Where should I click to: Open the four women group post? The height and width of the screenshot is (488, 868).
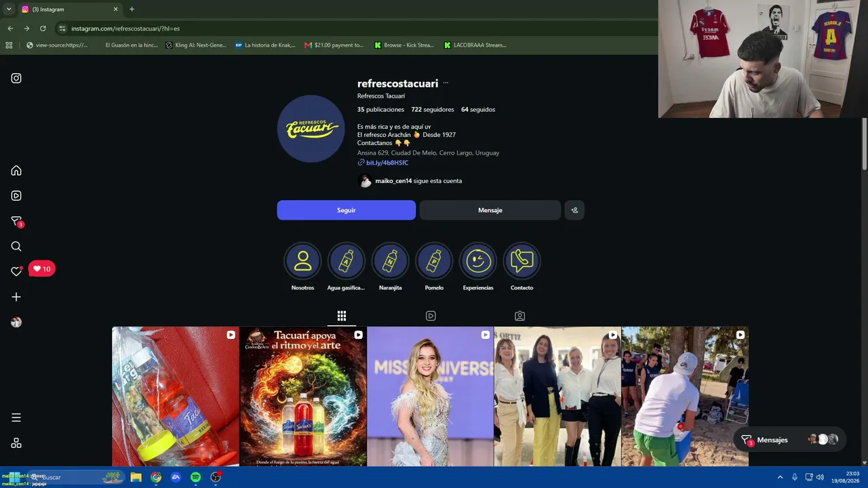tap(557, 396)
